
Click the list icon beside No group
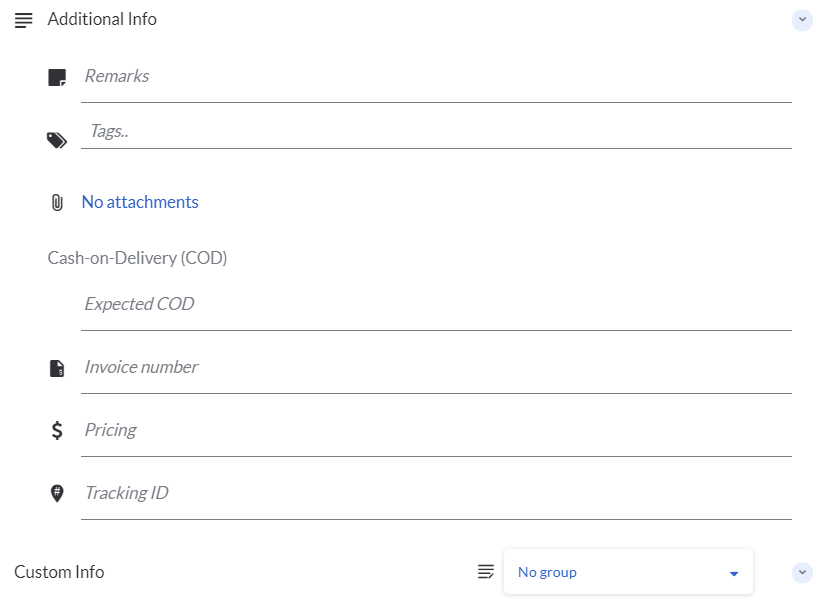(486, 572)
